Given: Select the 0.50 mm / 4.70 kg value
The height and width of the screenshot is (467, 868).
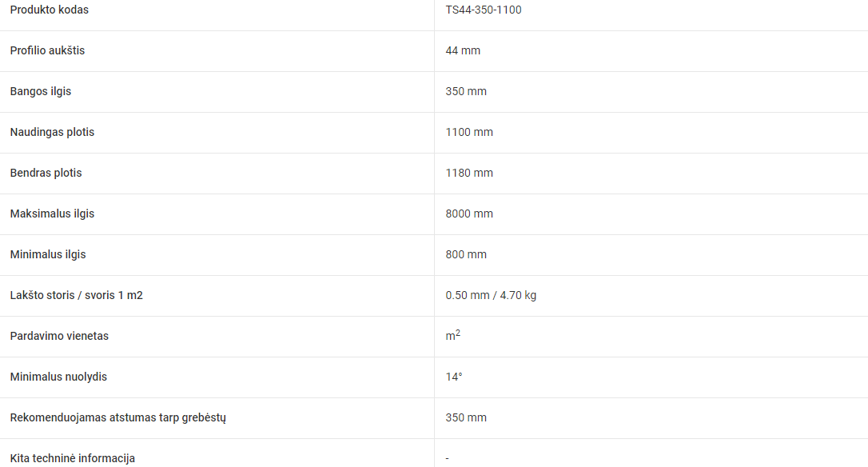Looking at the screenshot, I should point(491,295).
